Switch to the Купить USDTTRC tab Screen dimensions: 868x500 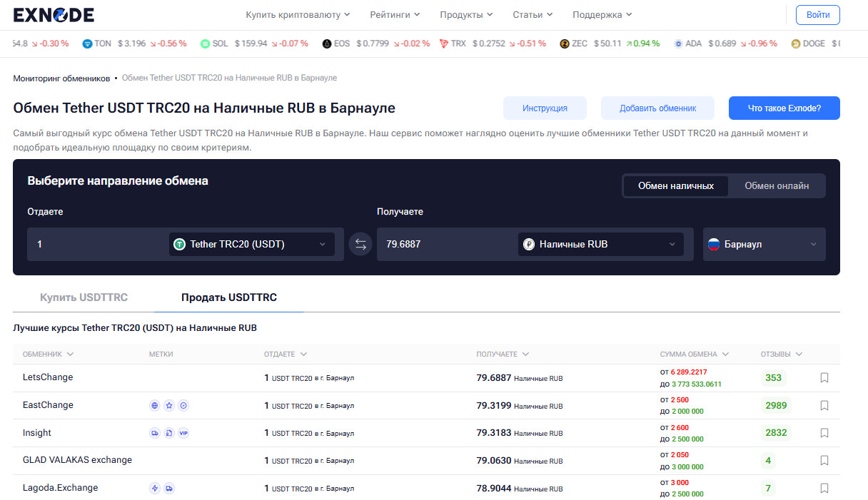point(84,297)
